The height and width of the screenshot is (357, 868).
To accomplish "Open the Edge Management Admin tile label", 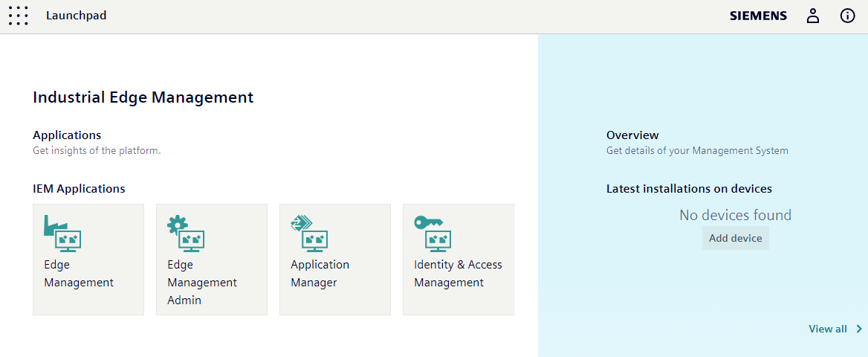I will point(202,283).
